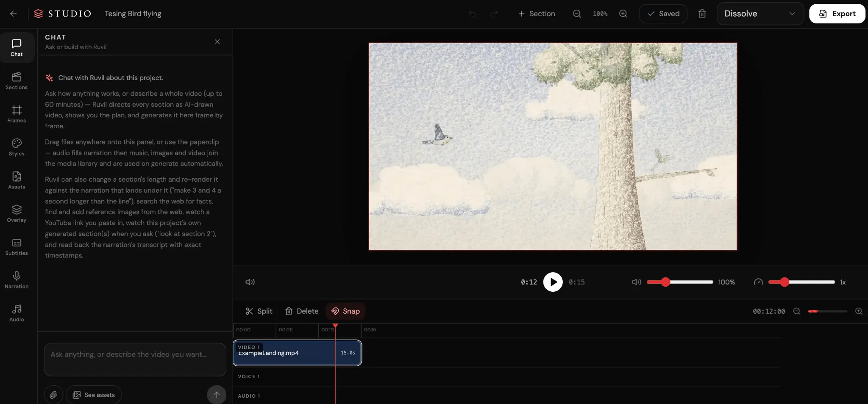The width and height of the screenshot is (868, 404).
Task: Zoom out the canvas preview
Action: (x=577, y=14)
